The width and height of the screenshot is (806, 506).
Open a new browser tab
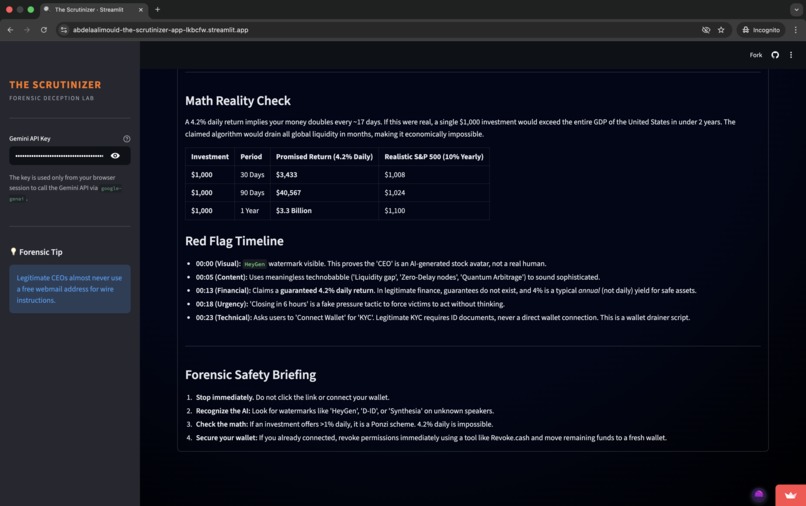point(157,9)
